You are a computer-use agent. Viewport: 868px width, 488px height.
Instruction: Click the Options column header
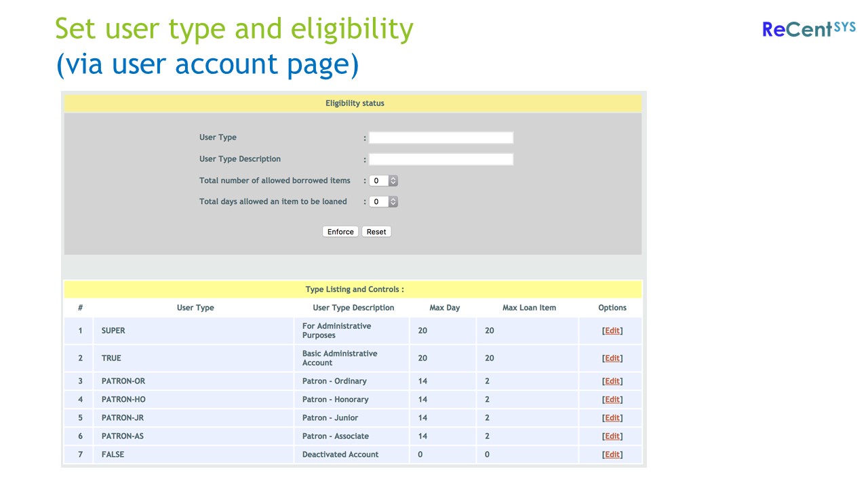pos(612,308)
